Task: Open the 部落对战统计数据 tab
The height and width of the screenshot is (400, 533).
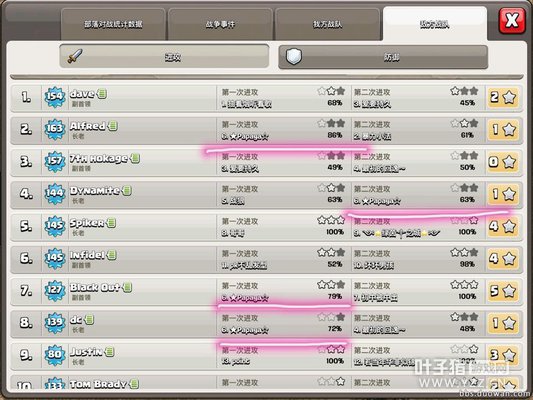Action: coord(113,24)
